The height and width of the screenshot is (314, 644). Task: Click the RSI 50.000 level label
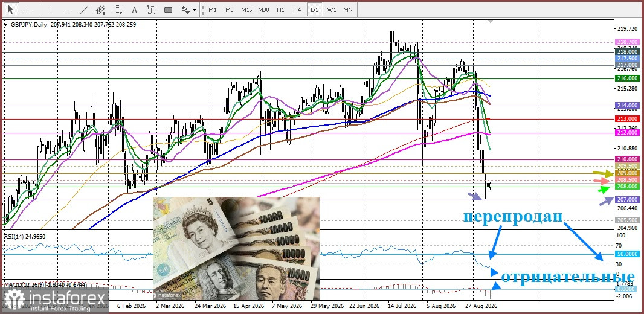627,254
